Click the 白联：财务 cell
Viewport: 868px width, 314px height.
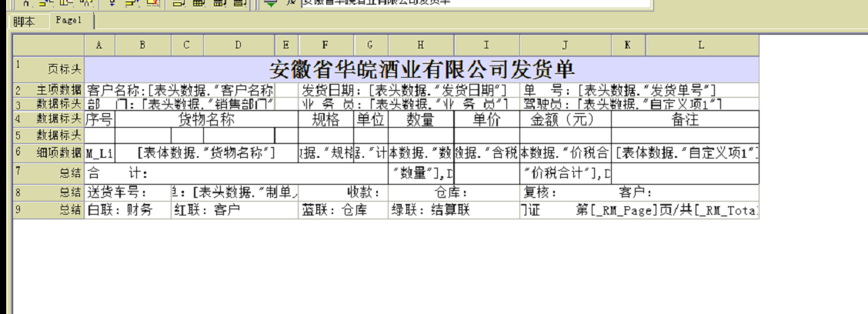(x=128, y=210)
